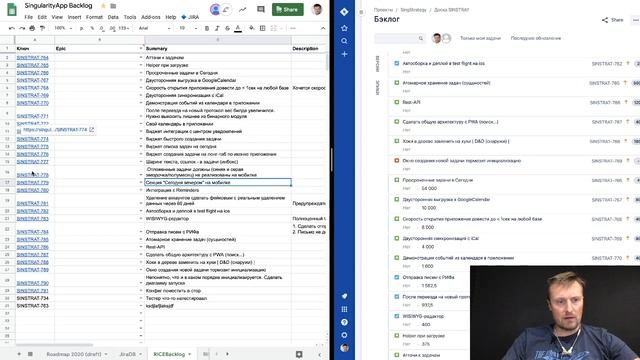Click the Redo icon in Sheets toolbar
The image size is (640, 360).
(22, 28)
